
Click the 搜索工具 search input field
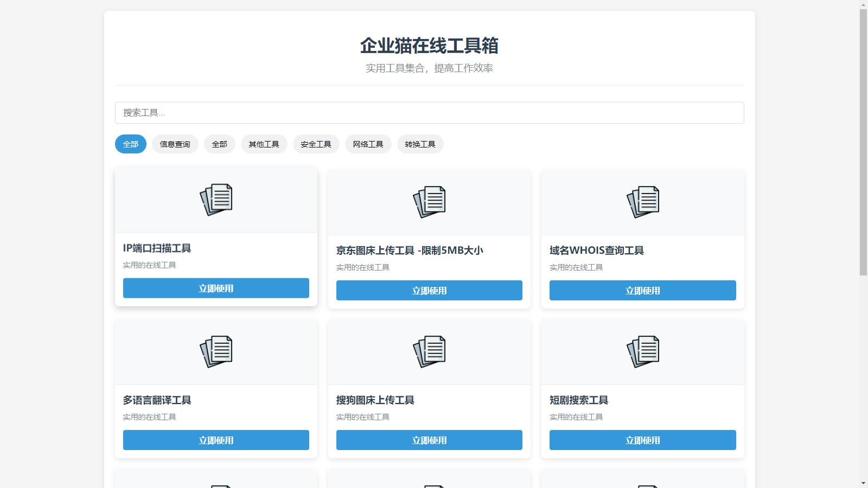429,112
